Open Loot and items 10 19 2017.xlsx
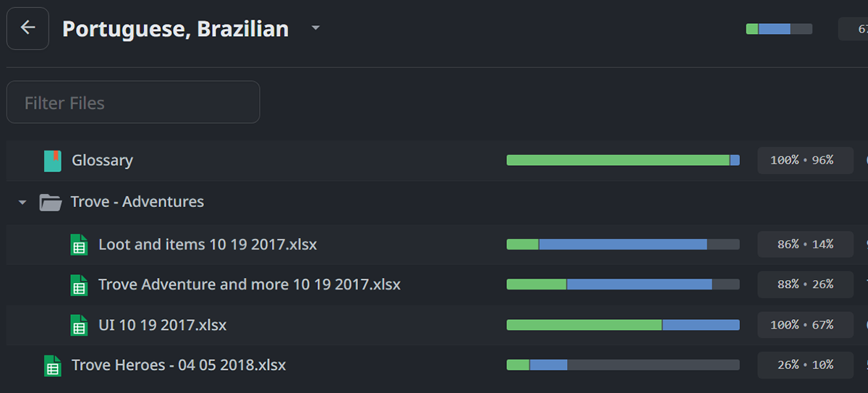Screen dimensions: 868x393 (x=208, y=245)
